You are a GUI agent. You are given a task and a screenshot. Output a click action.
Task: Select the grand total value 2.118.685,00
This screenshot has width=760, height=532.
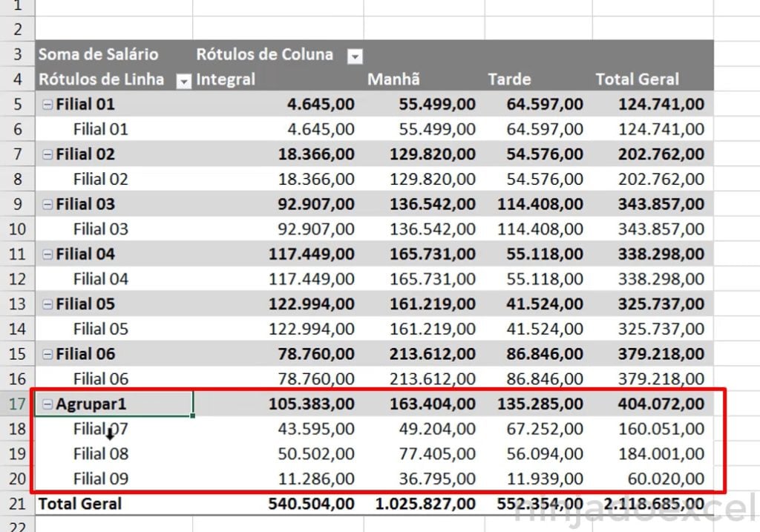[653, 503]
